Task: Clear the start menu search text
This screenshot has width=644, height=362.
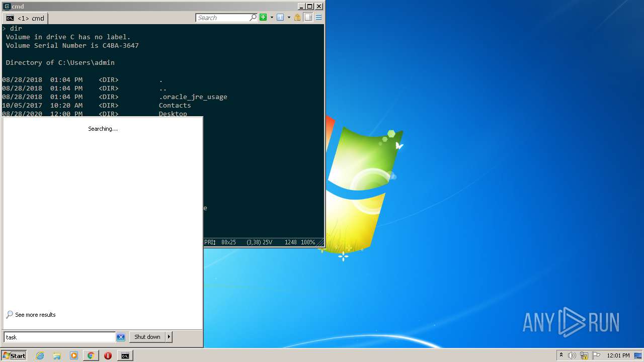Action: 121,337
